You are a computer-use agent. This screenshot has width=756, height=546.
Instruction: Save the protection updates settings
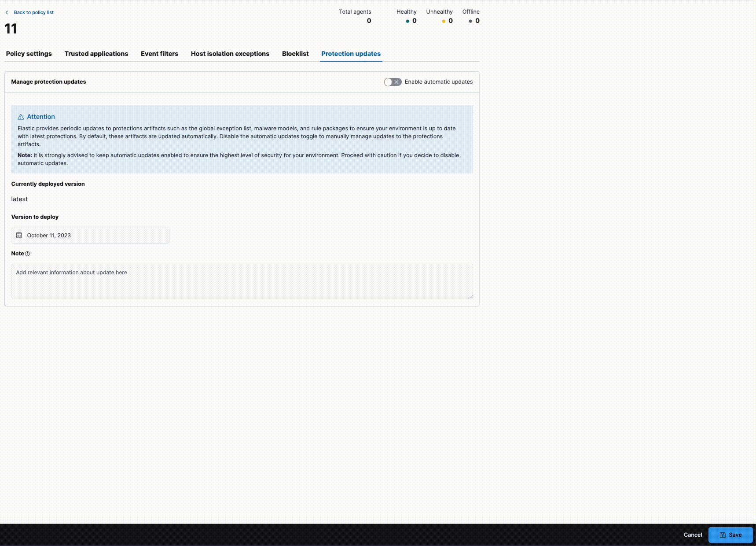pyautogui.click(x=730, y=535)
